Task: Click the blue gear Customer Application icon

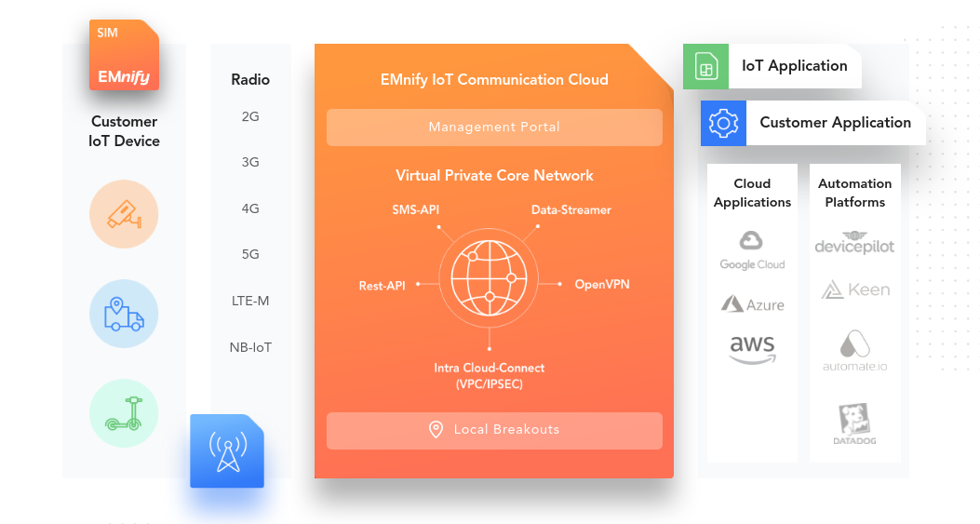Action: click(x=723, y=123)
